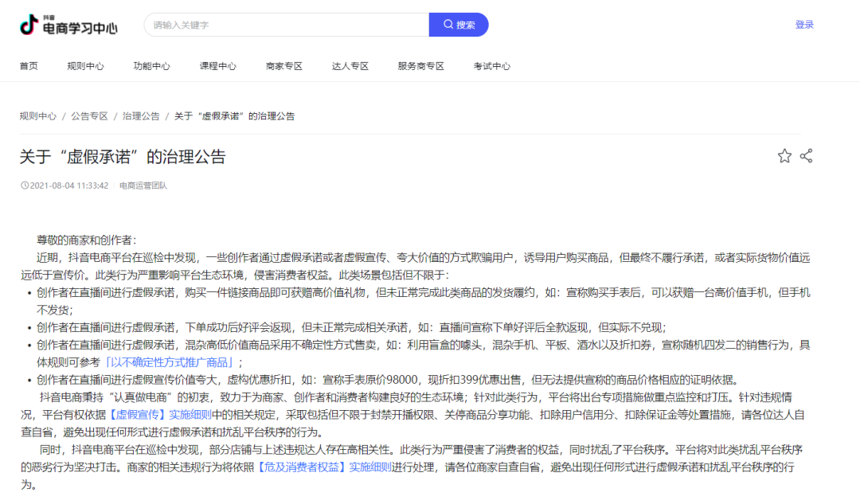Click the greeting line 尊敬的商家和创作者

[x=87, y=240]
